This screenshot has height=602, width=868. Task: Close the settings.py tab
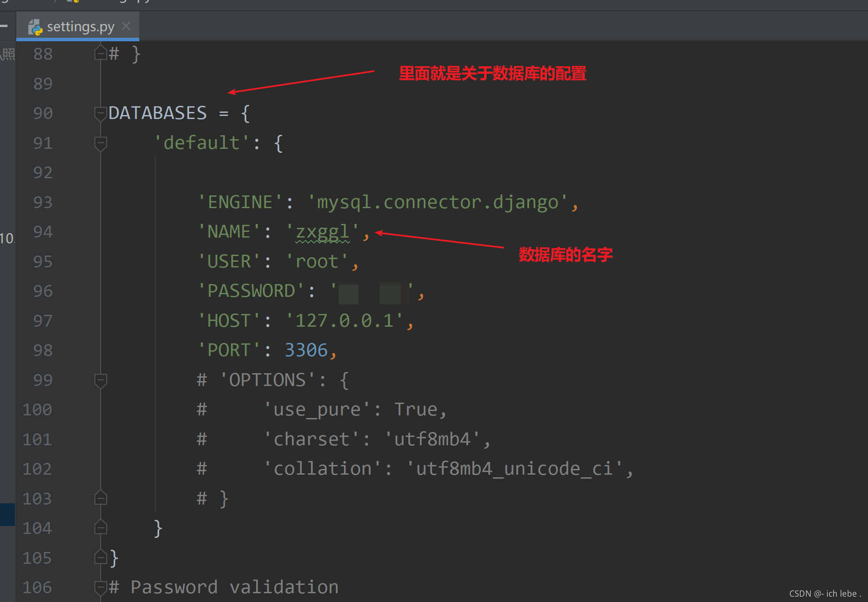[x=127, y=26]
